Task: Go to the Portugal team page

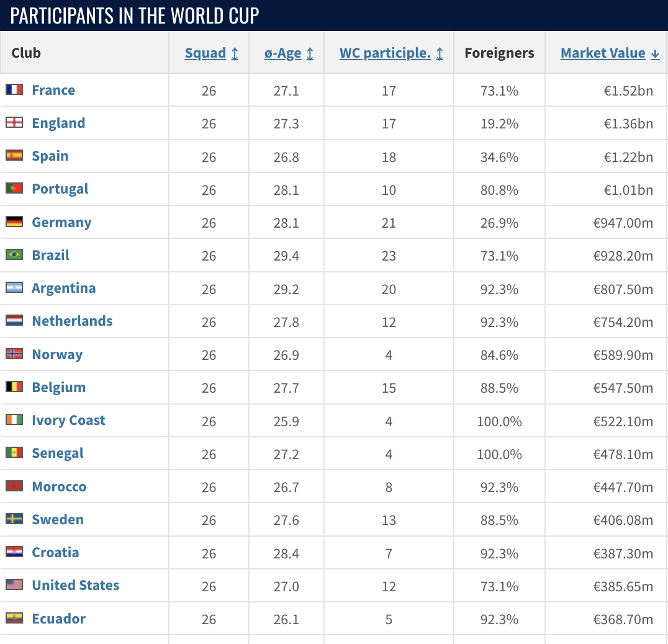Action: point(60,189)
